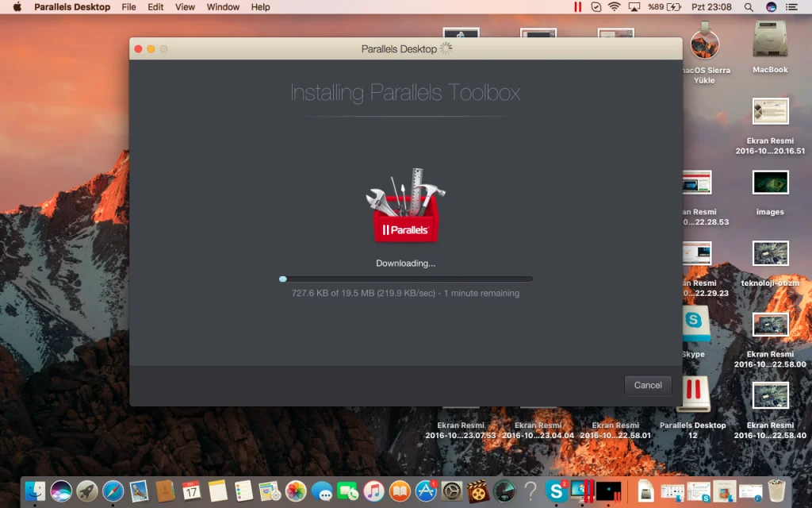Open Finder from the Dock
812x508 pixels.
tap(35, 491)
